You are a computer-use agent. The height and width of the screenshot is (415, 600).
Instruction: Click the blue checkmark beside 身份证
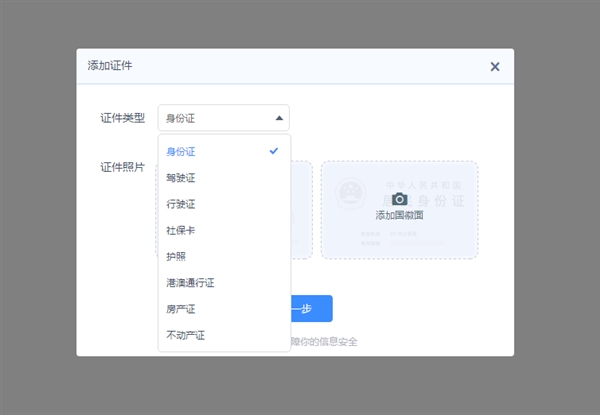coord(273,151)
